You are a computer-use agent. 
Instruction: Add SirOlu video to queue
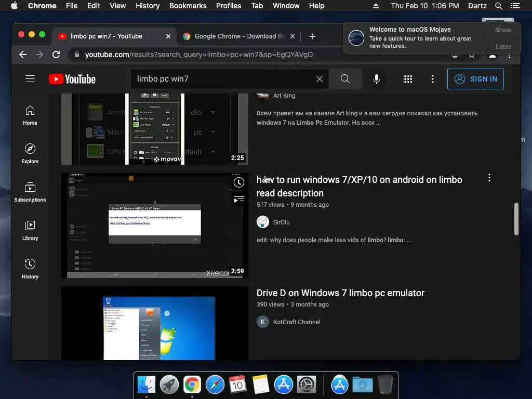(x=239, y=199)
